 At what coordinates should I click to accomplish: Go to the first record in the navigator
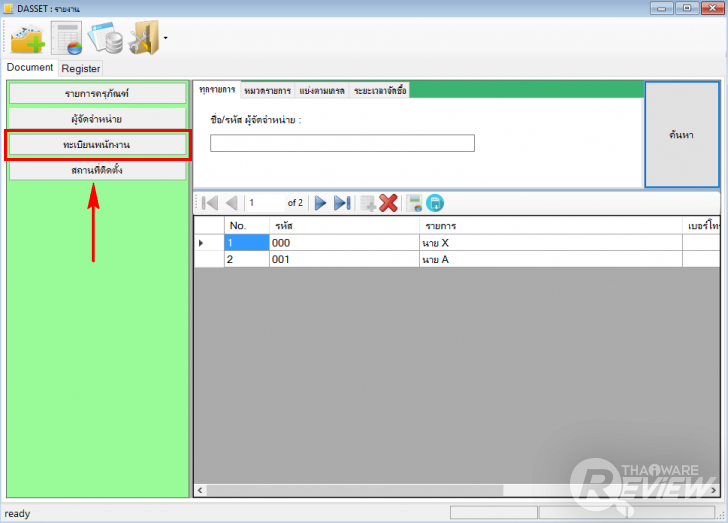point(210,203)
